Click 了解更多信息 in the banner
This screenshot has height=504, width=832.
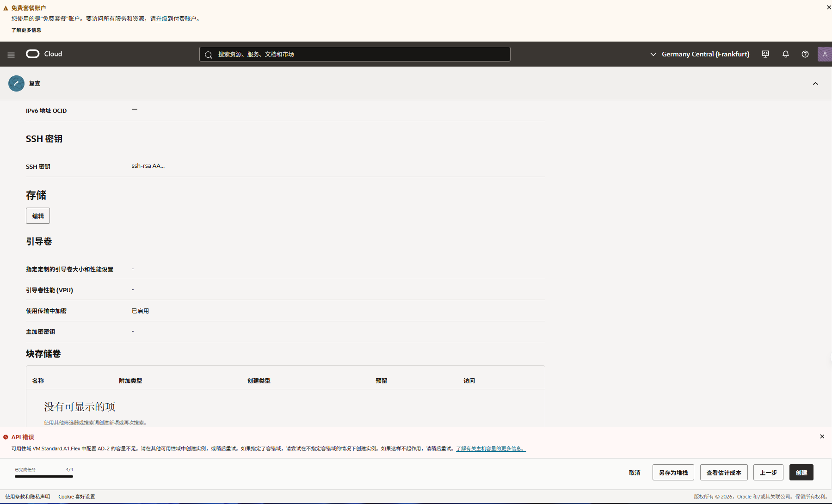pos(26,30)
